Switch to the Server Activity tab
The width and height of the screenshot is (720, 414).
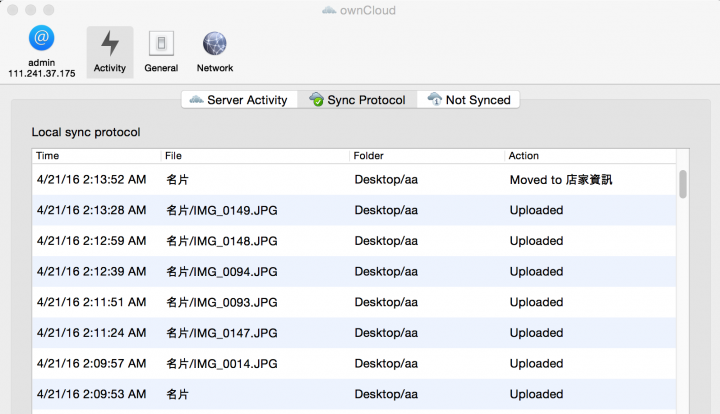(239, 100)
